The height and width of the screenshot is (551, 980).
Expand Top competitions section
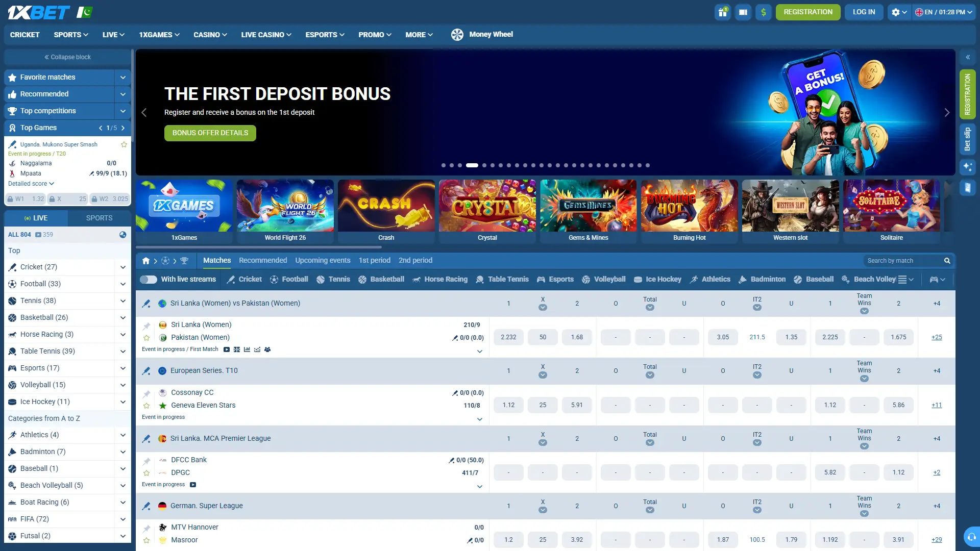coord(122,111)
